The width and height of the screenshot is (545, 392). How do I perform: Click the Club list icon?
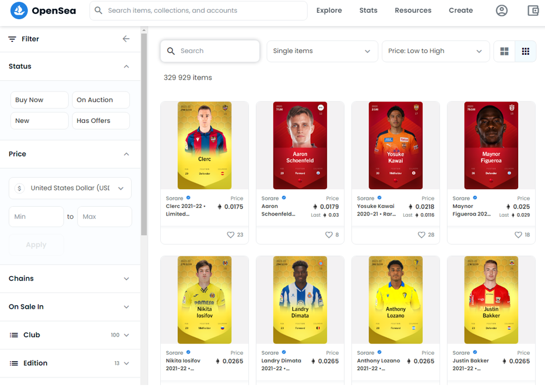pos(13,335)
